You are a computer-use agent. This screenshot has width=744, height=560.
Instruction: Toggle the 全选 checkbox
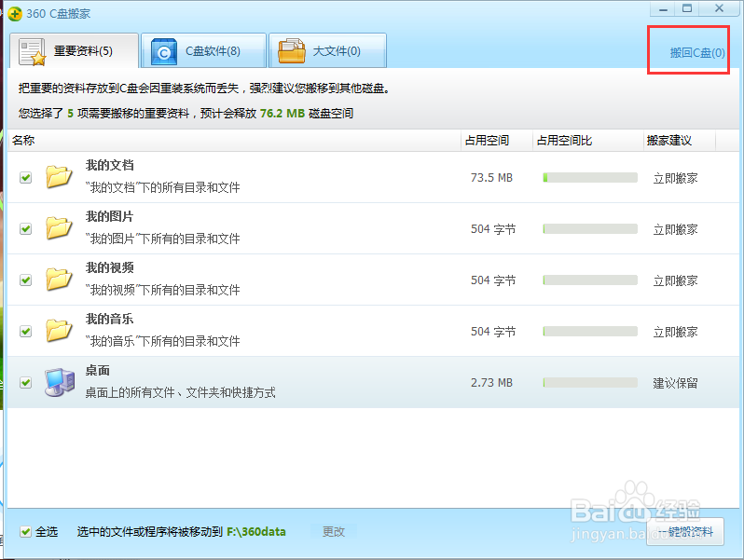[x=25, y=532]
